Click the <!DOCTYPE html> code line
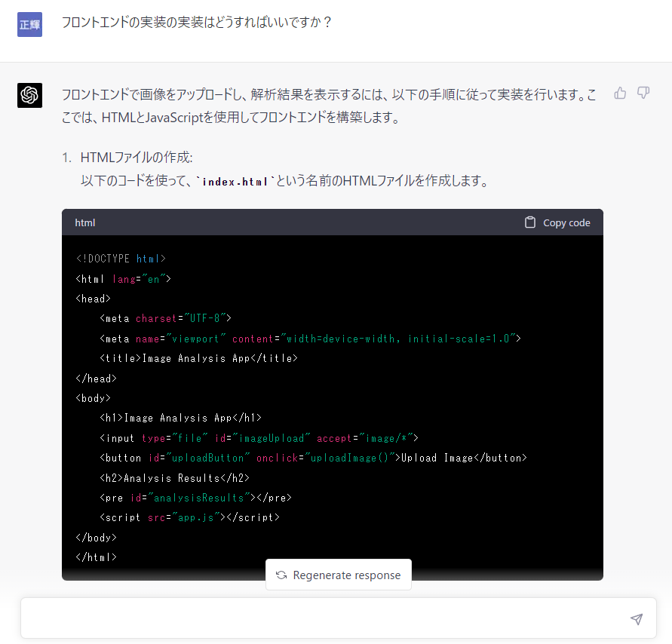The image size is (672, 644). click(121, 259)
